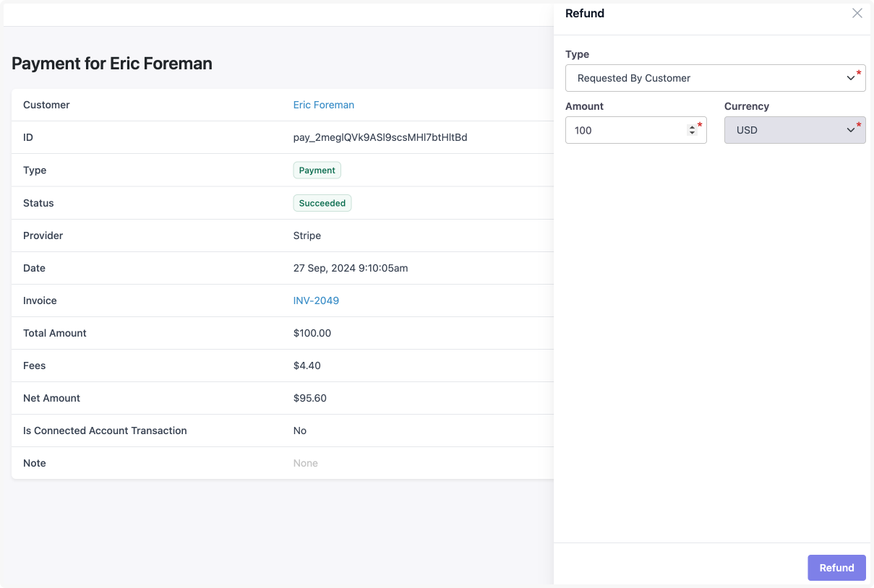Select the payment ID text value

coord(380,137)
